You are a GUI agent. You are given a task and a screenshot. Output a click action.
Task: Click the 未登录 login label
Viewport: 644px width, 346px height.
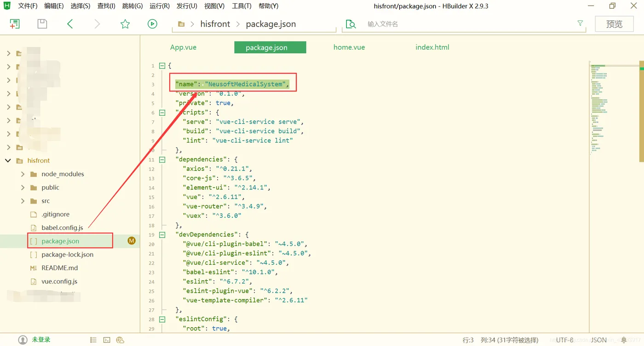pyautogui.click(x=41, y=340)
